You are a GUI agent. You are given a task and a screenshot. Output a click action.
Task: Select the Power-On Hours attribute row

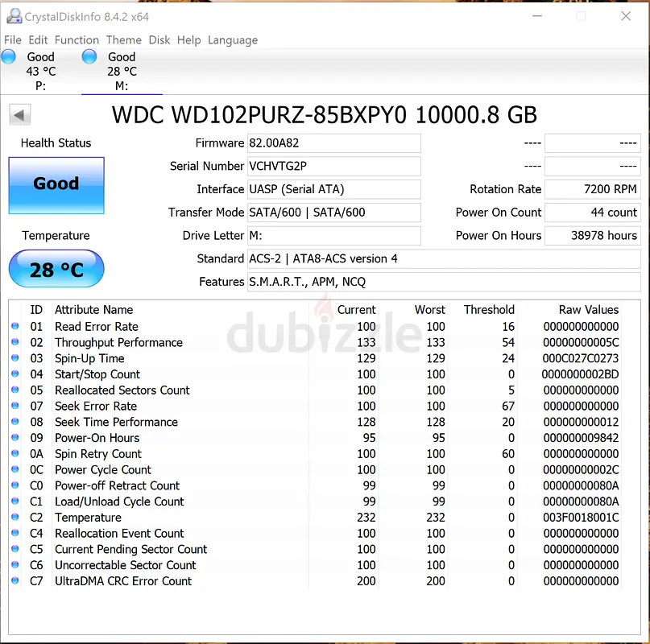(x=97, y=438)
